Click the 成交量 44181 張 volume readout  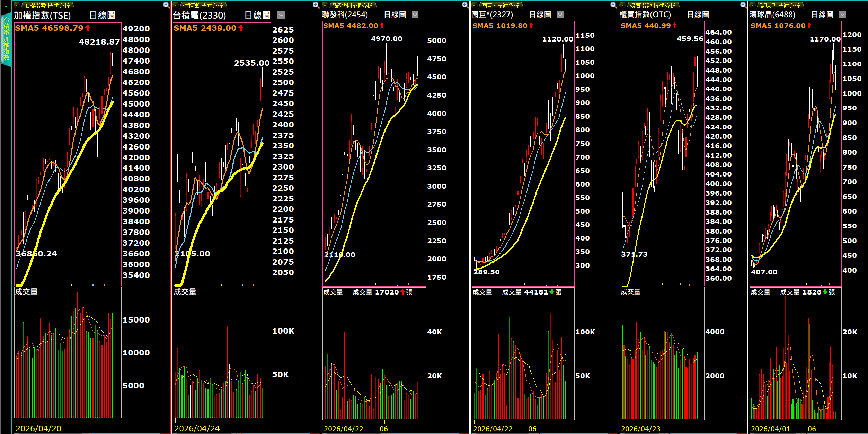click(x=532, y=292)
